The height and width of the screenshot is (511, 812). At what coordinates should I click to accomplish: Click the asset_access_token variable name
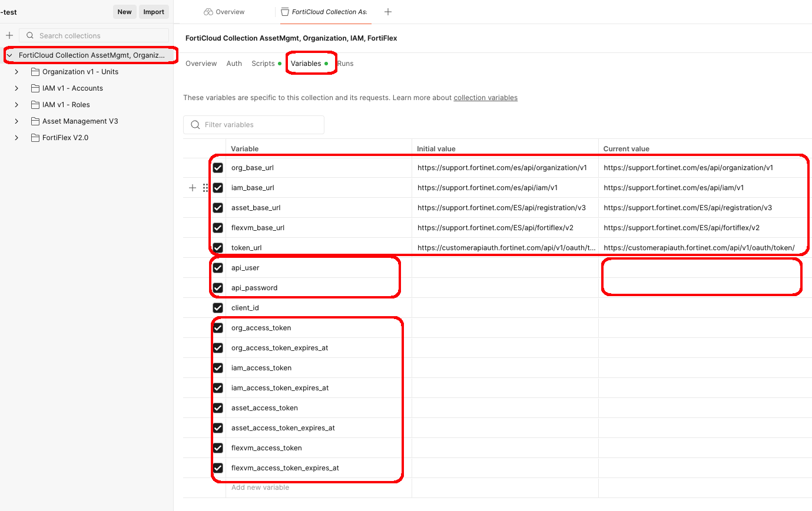tap(264, 408)
